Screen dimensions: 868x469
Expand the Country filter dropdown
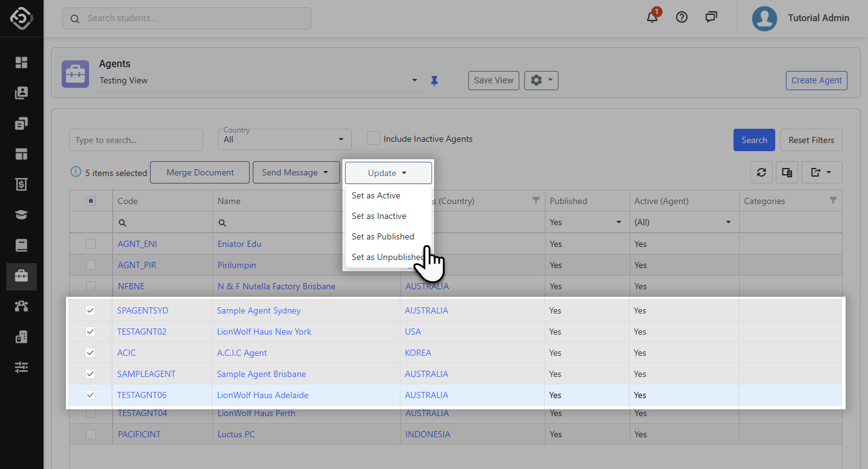click(x=341, y=139)
